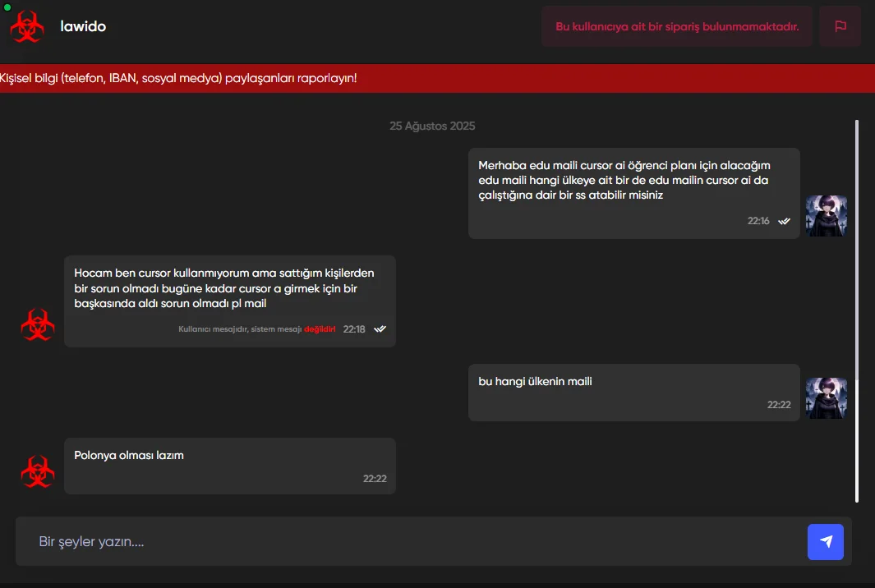Click the 22:22 timestamp on 'bu hangi ülkenin maili'

779,405
